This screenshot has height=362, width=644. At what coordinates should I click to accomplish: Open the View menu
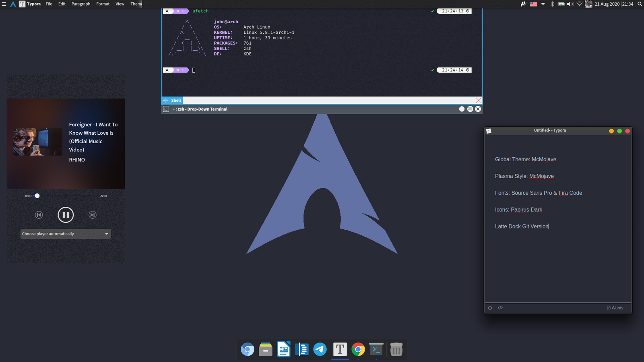pyautogui.click(x=120, y=4)
